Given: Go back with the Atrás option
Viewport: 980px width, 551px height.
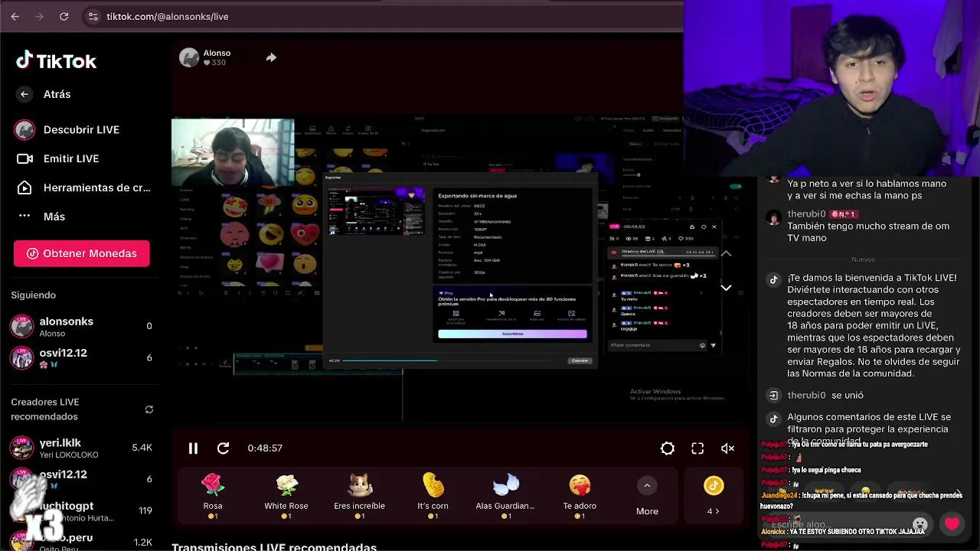Looking at the screenshot, I should [x=46, y=94].
